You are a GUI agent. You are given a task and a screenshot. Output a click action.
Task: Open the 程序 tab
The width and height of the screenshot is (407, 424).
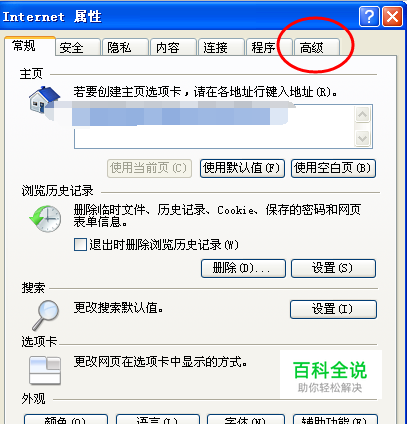point(269,47)
